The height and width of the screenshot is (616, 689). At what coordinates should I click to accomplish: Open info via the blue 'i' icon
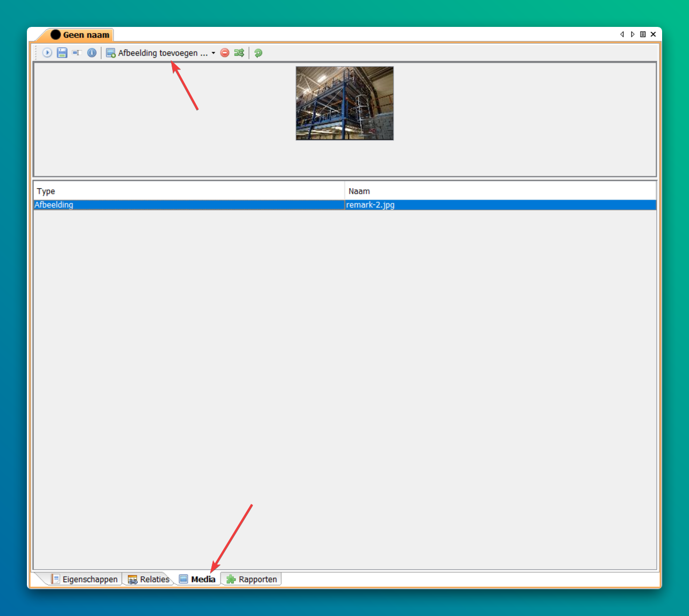point(92,53)
